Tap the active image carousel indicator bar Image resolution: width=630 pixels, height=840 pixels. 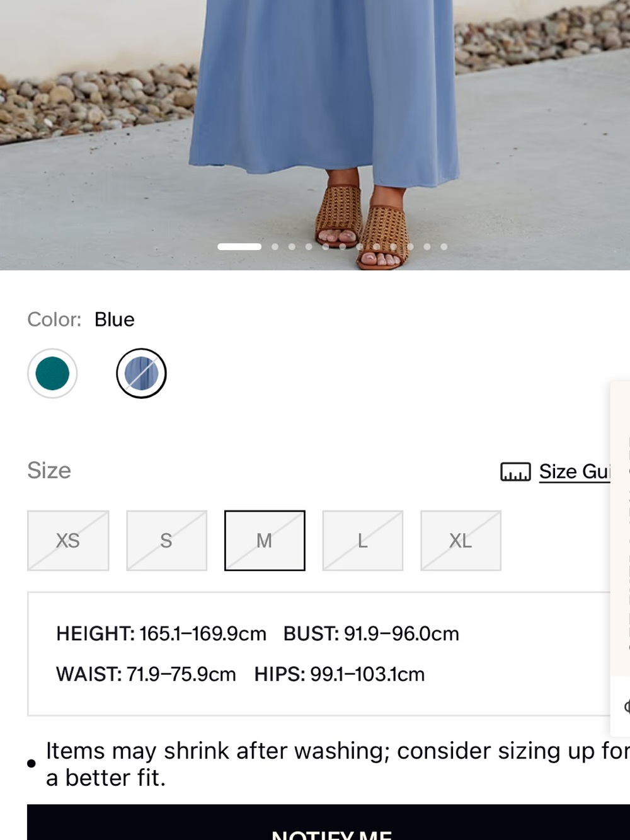239,246
